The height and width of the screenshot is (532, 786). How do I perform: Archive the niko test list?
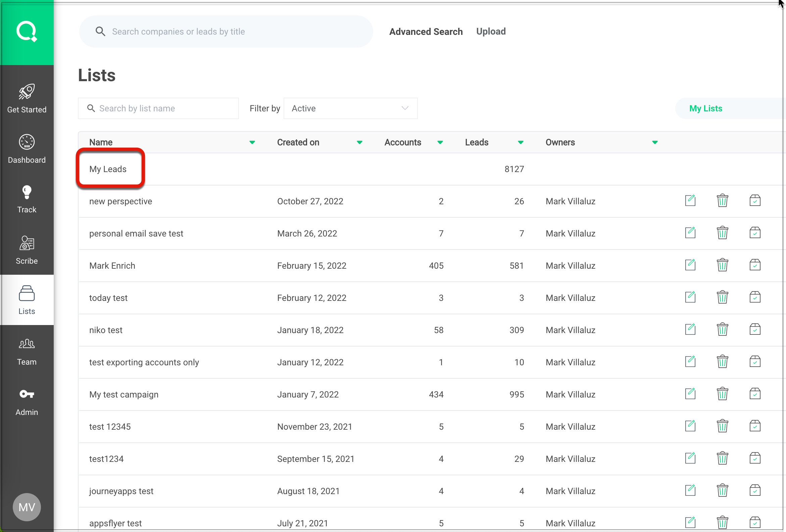pyautogui.click(x=754, y=329)
